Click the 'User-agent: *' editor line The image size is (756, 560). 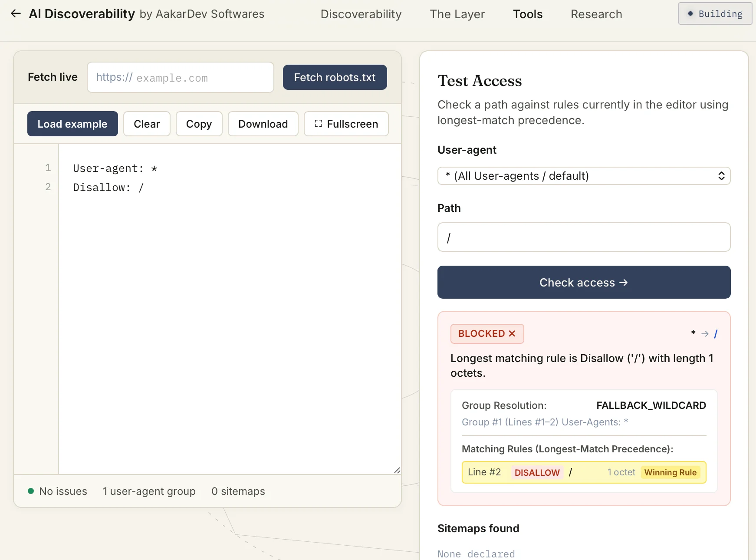point(115,168)
